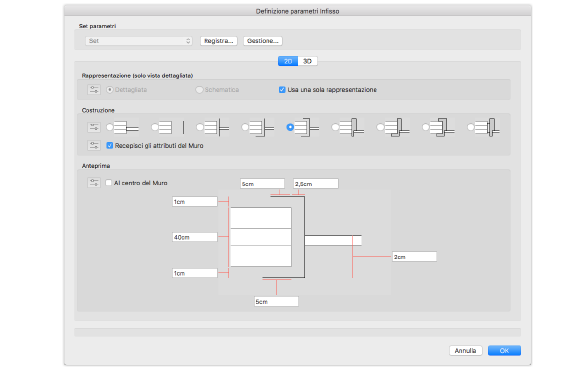Click the settings icon in Costruzione radio row

(x=94, y=127)
